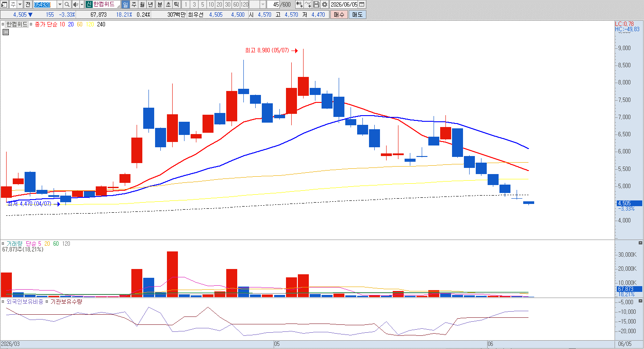This screenshot has height=349, width=644.
Task: Select the 120 interval preset button
Action: (245, 4)
